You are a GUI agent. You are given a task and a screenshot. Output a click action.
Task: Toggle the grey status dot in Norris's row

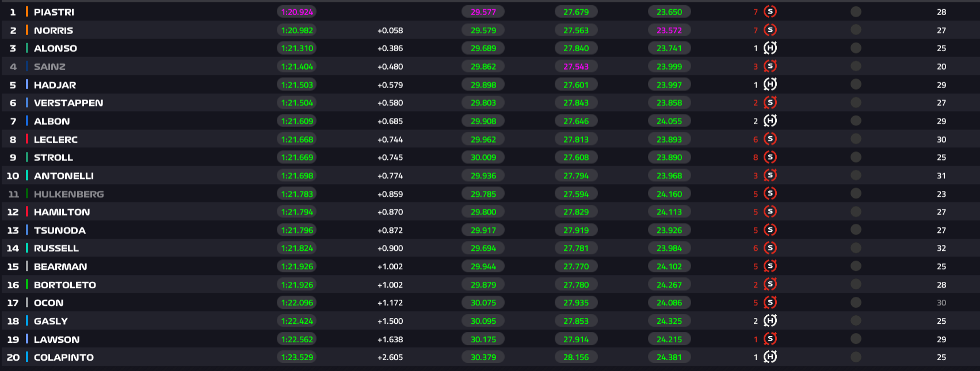pos(856,30)
